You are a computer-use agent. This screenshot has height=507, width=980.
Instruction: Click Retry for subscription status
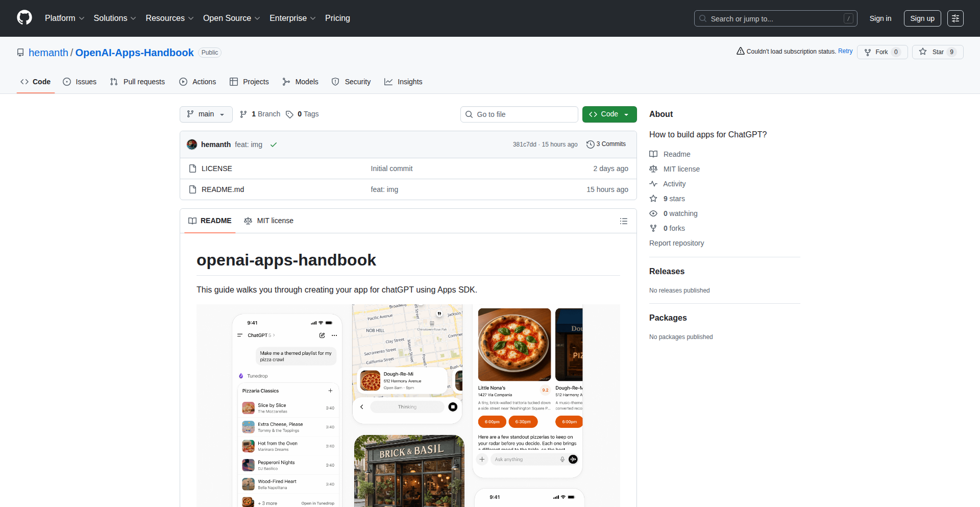tap(845, 51)
